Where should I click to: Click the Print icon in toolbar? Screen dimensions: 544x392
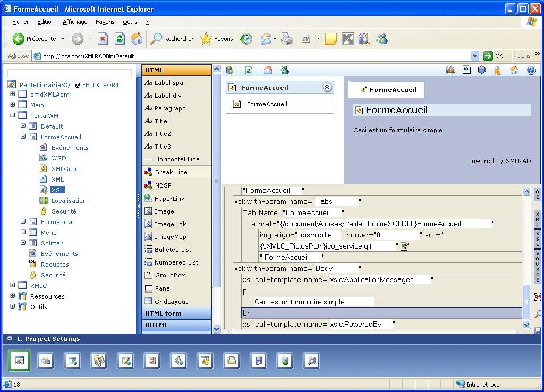click(287, 39)
